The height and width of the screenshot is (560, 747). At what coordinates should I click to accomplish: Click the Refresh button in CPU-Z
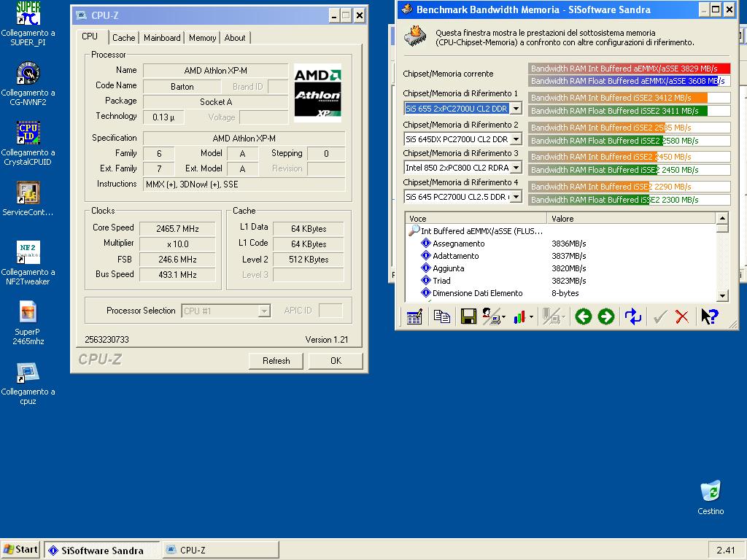276,361
